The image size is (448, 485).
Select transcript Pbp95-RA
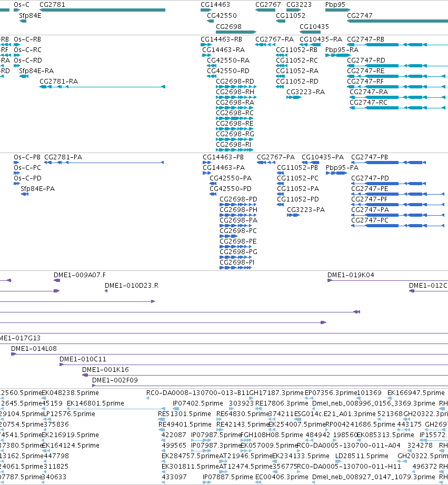[x=342, y=50]
